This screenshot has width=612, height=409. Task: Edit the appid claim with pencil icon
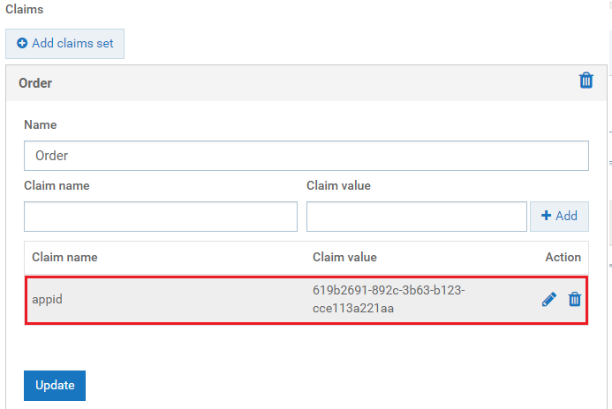549,299
